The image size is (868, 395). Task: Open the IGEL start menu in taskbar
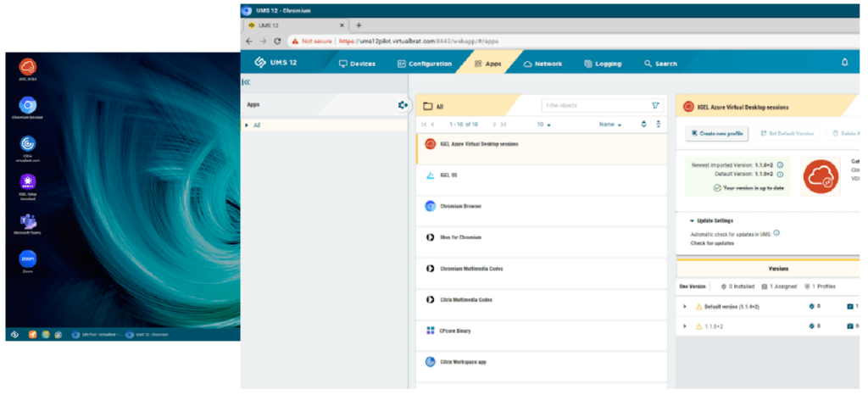click(x=15, y=334)
